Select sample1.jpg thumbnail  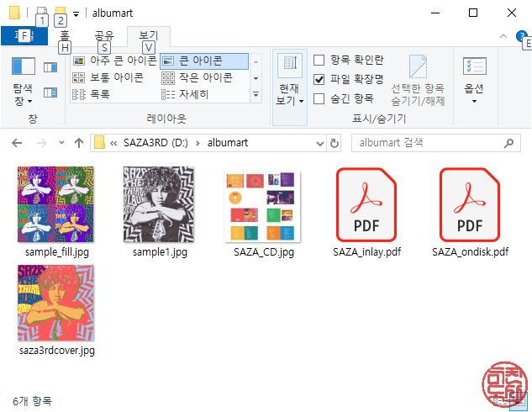pos(159,204)
